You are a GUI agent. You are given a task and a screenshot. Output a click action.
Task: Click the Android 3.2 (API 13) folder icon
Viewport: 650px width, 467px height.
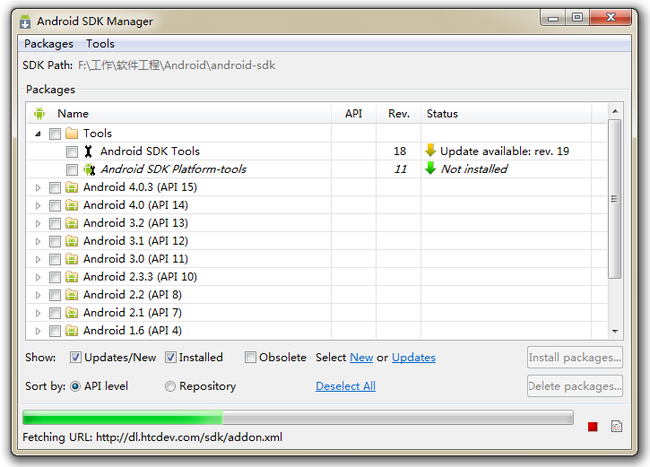[72, 223]
